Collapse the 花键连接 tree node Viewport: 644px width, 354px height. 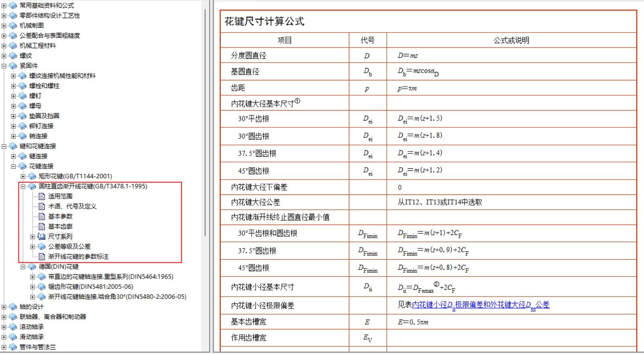(14, 166)
